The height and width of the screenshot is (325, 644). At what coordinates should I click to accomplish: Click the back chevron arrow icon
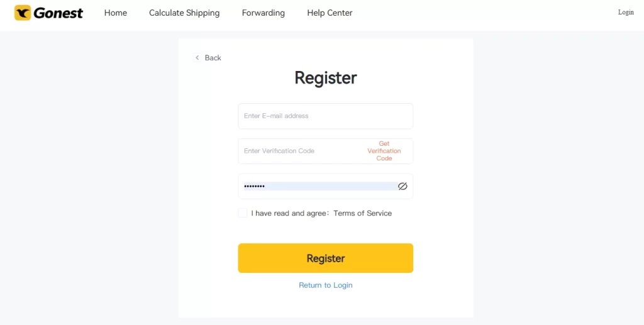(197, 58)
